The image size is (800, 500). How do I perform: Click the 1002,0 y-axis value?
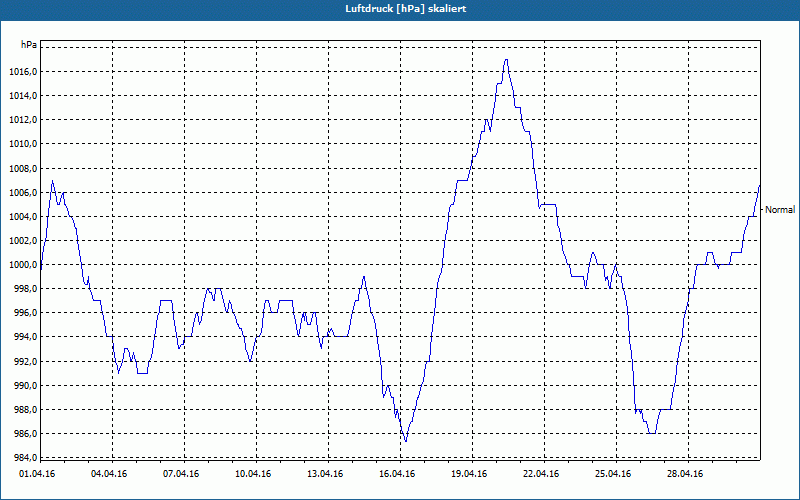point(23,240)
